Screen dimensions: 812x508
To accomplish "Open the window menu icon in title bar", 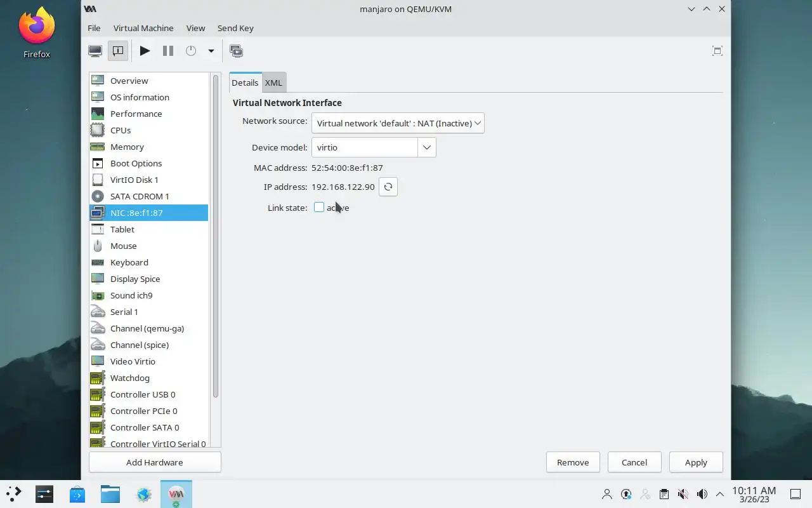I will 90,9.
